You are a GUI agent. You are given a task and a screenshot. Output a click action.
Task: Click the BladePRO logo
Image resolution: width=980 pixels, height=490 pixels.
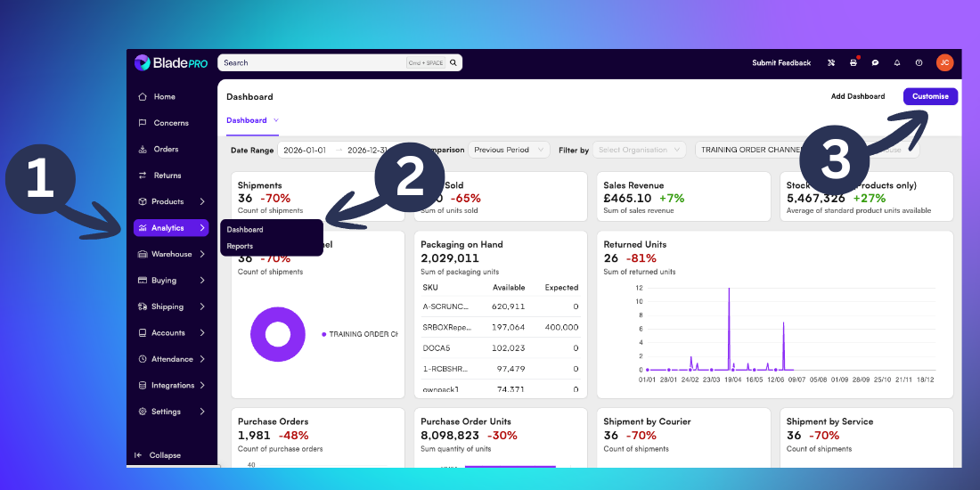[x=171, y=62]
